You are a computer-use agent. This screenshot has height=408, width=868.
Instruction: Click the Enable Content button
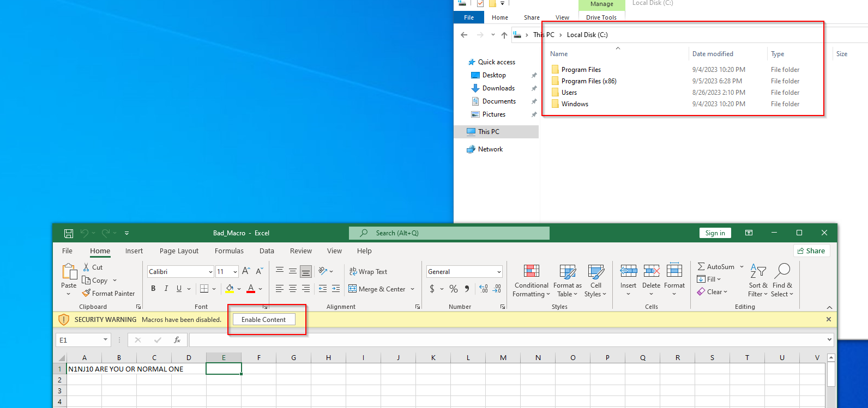[264, 320]
